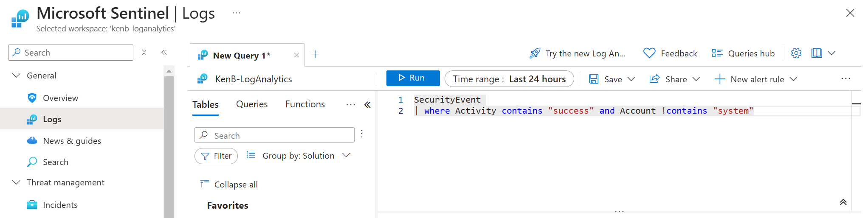Switch to the New Query 1 tab

241,56
